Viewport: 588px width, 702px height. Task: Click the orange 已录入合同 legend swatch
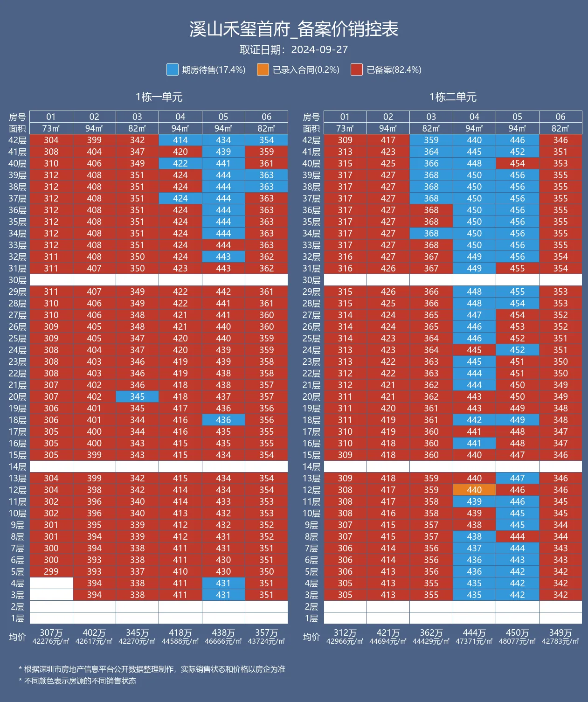pyautogui.click(x=263, y=70)
